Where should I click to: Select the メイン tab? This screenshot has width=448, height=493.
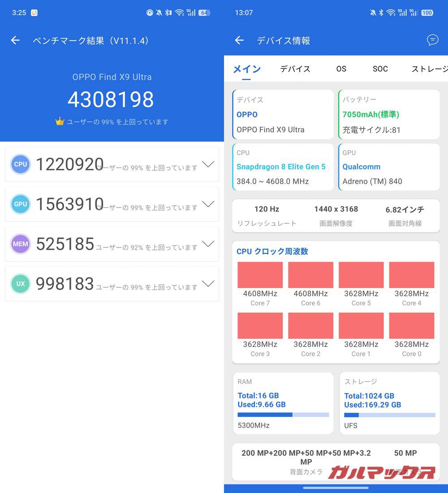pos(247,69)
